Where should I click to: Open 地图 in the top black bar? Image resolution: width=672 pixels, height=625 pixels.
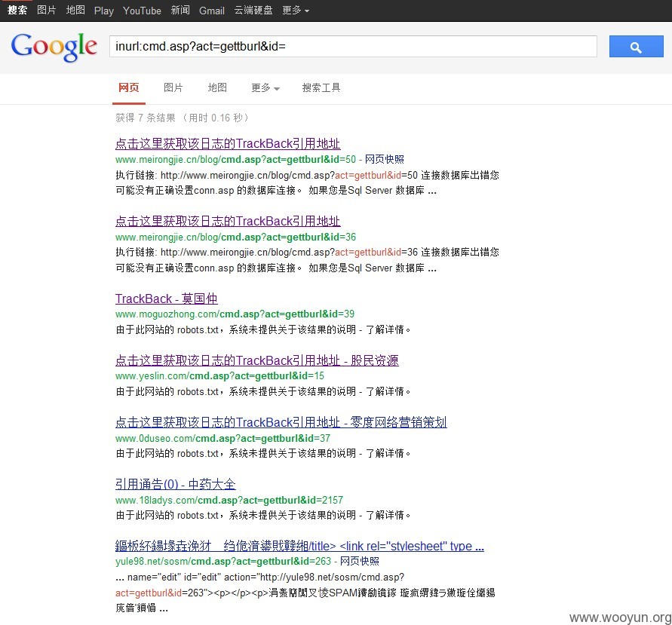point(75,11)
